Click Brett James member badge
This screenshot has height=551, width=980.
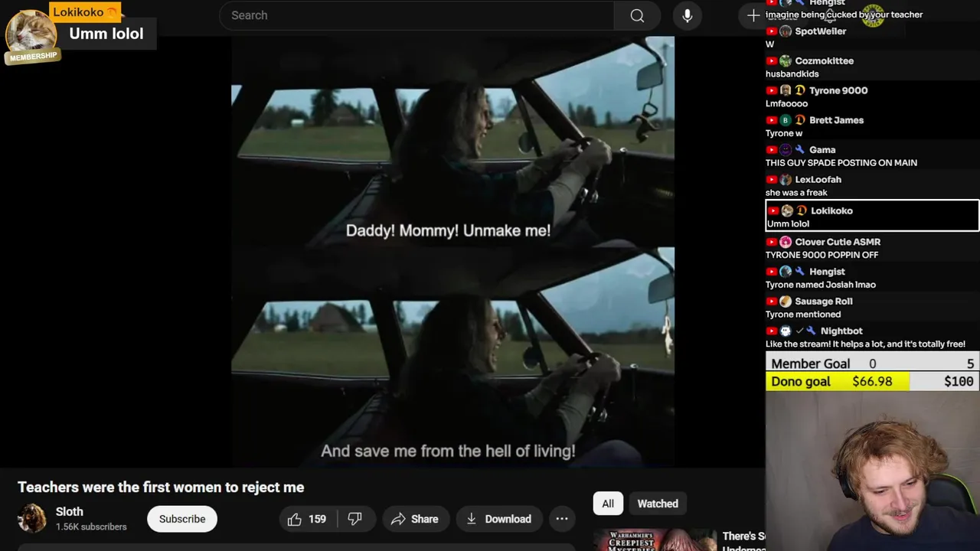coord(799,120)
